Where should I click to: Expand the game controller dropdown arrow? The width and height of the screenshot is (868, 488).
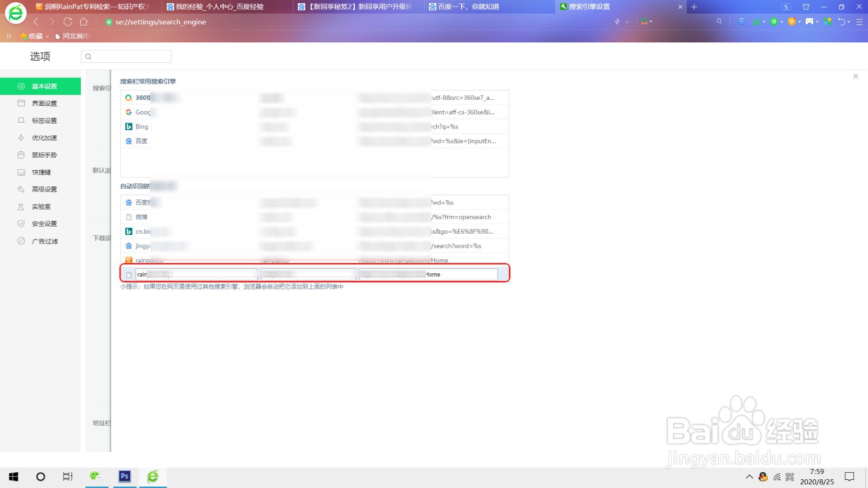817,22
